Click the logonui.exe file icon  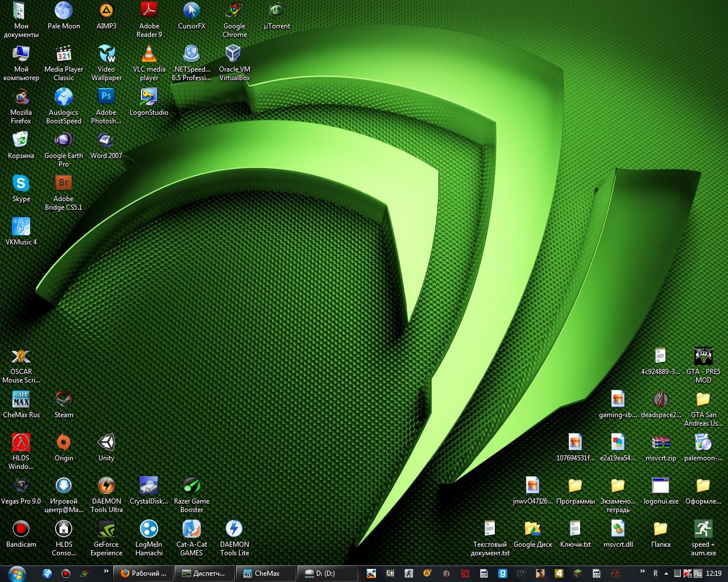[661, 491]
